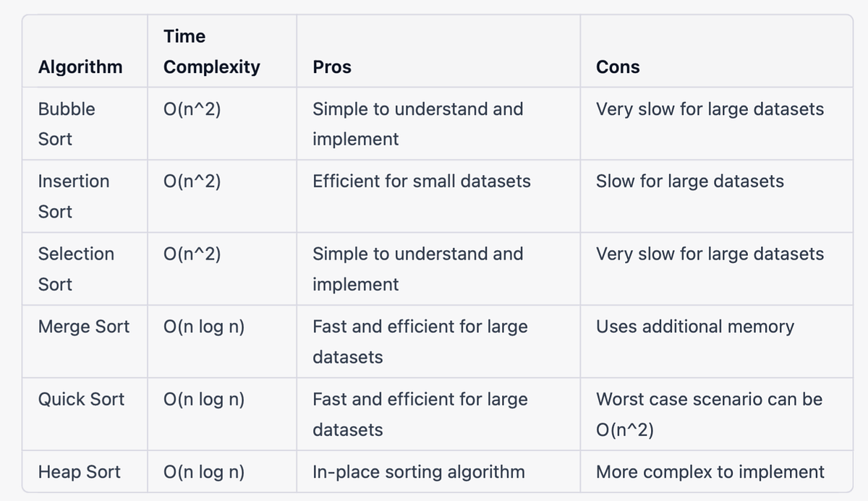868x501 pixels.
Task: Click Bubble Sort's O(n^2) complexity cell
Action: 222,124
